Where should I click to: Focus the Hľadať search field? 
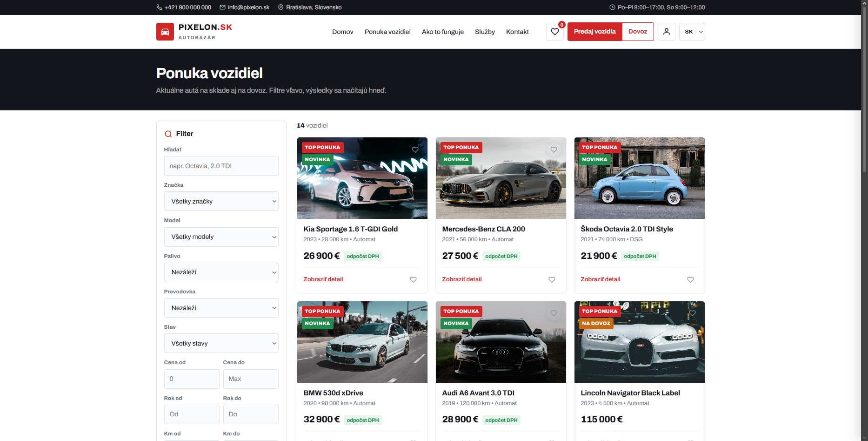pos(221,166)
